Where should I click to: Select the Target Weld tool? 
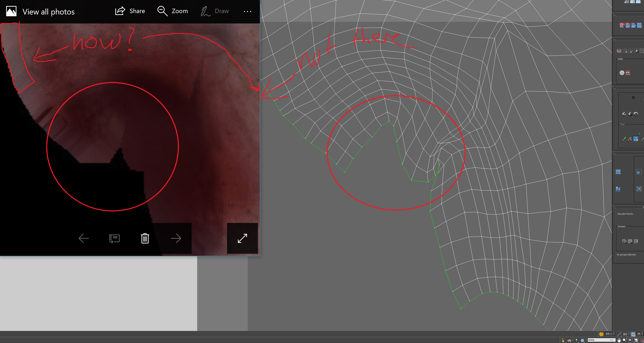[x=622, y=73]
